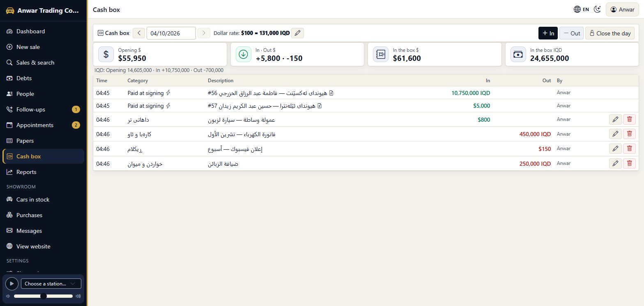This screenshot has height=306, width=644.
Task: Edit the $150 Facebook ad entry
Action: (x=615, y=149)
